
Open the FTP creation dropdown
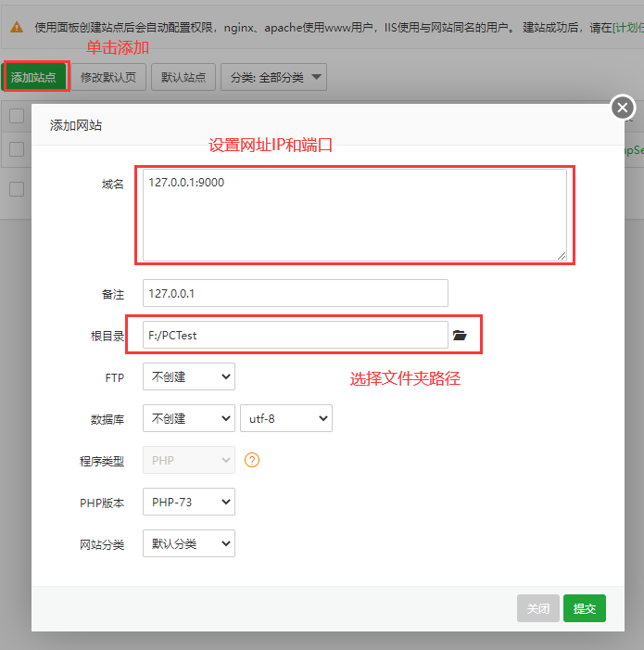[x=189, y=376]
